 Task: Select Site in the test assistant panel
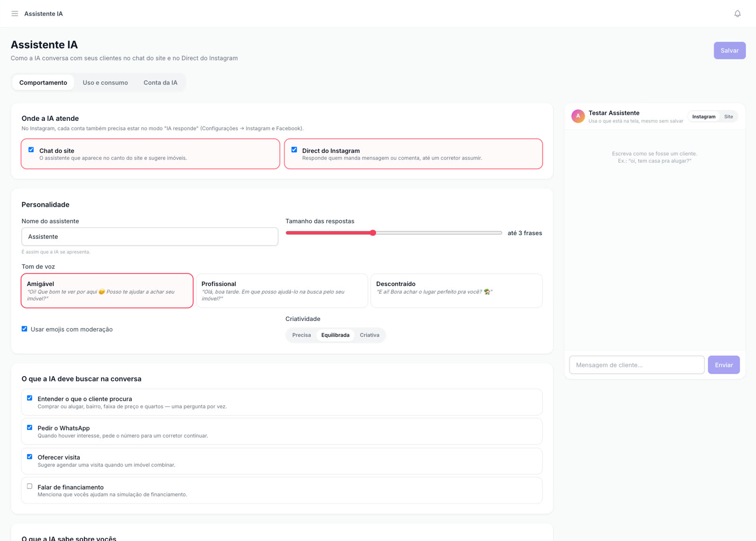pos(729,117)
